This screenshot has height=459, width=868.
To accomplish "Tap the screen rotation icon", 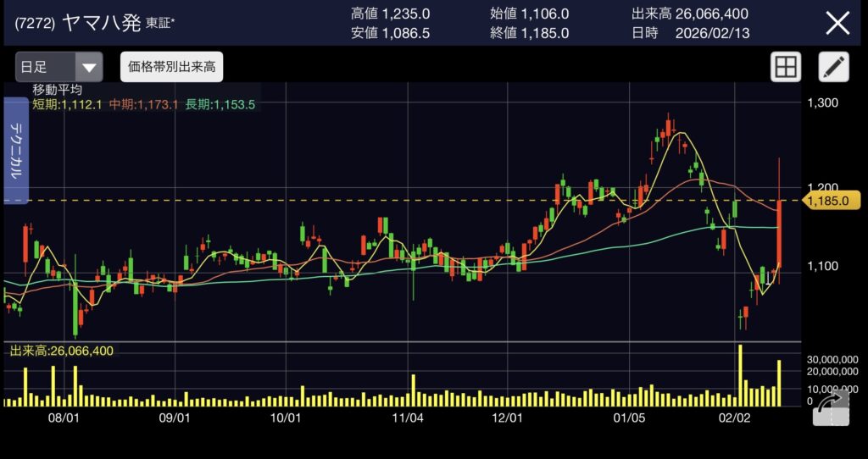I will [x=830, y=408].
